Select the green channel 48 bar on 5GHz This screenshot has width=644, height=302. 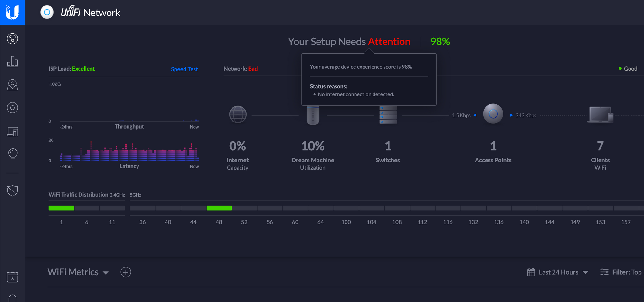tap(219, 208)
